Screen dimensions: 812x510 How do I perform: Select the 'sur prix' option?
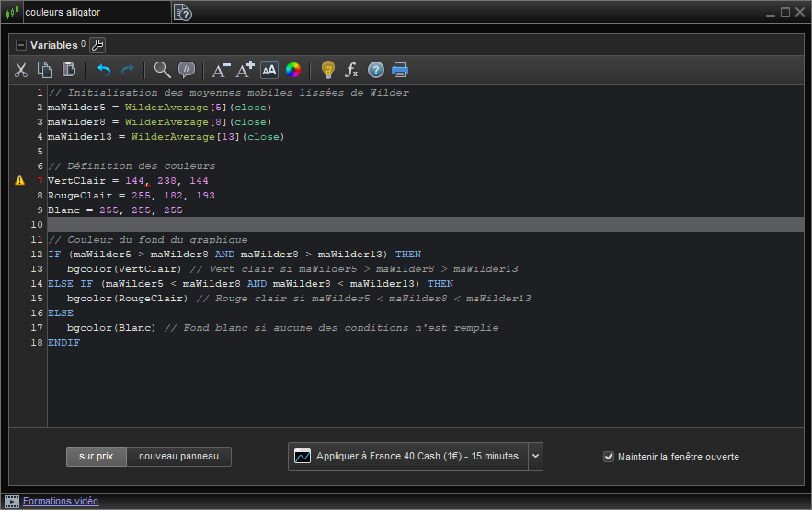(96, 457)
